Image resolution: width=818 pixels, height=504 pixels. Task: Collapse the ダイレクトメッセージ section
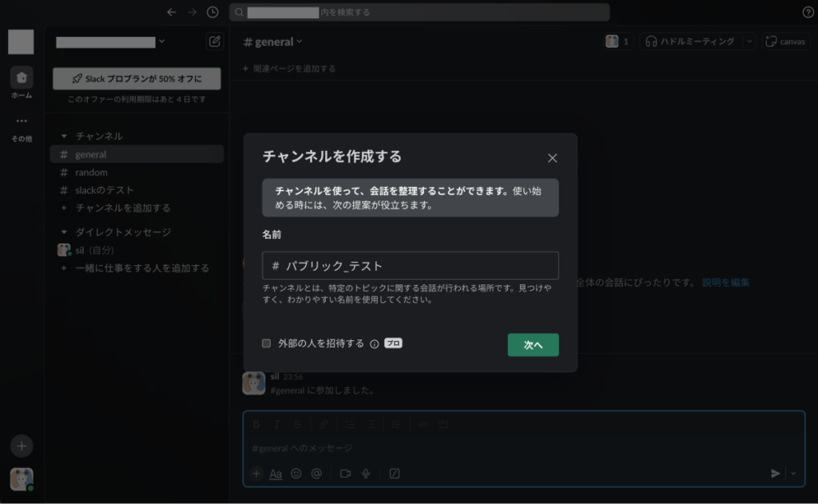[x=65, y=232]
